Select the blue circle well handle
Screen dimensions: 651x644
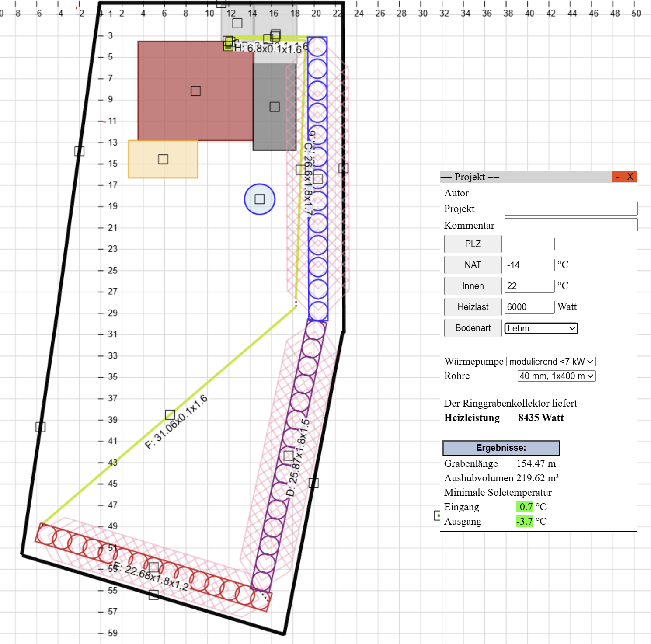[x=260, y=199]
